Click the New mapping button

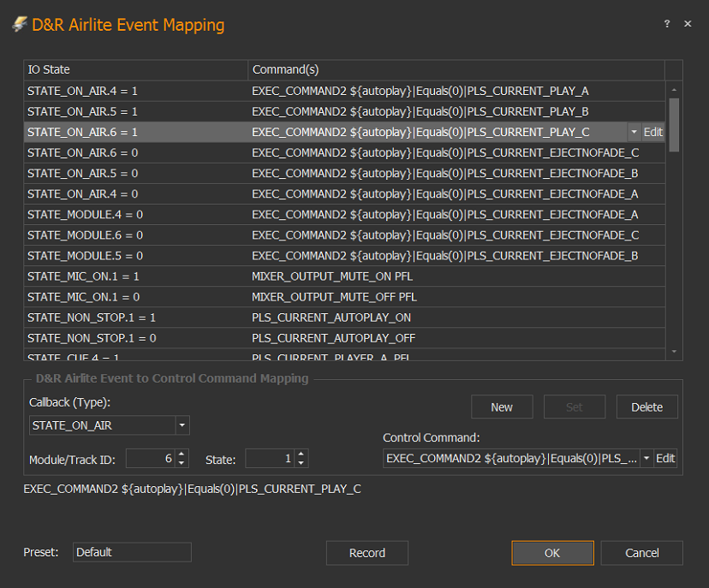[x=502, y=407]
